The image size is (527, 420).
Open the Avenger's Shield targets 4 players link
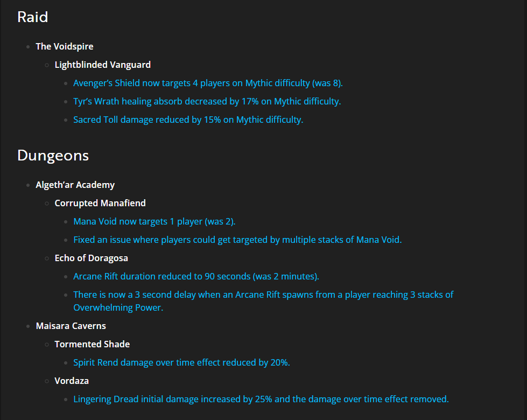pyautogui.click(x=208, y=83)
